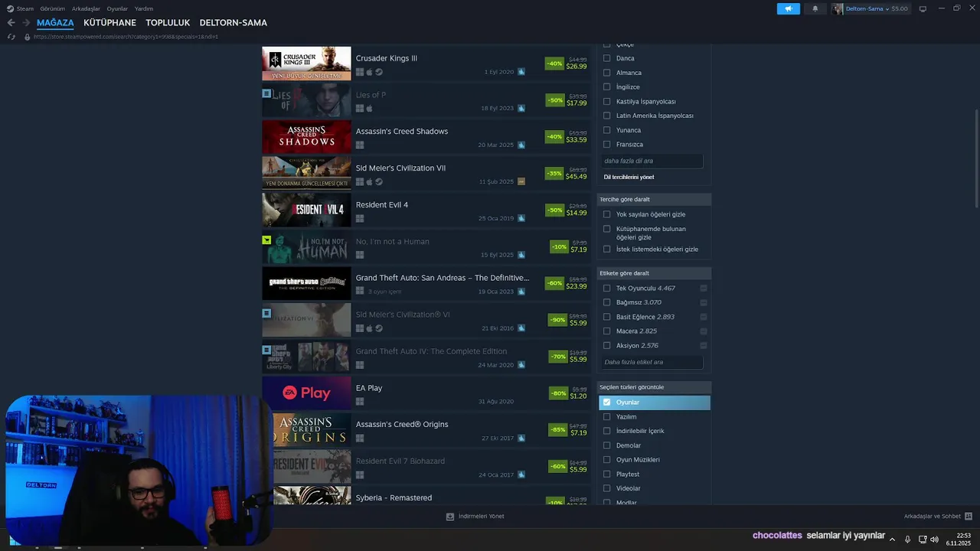This screenshot has height=551, width=980.
Task: Click SteamOS icon for Civilization VI
Action: coord(379,328)
